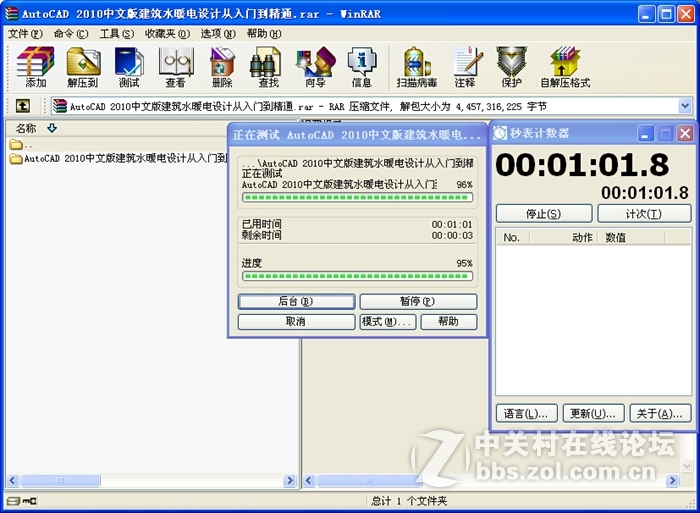The image size is (700, 513).
Task: Click the 95% total progress bar
Action: point(357,276)
